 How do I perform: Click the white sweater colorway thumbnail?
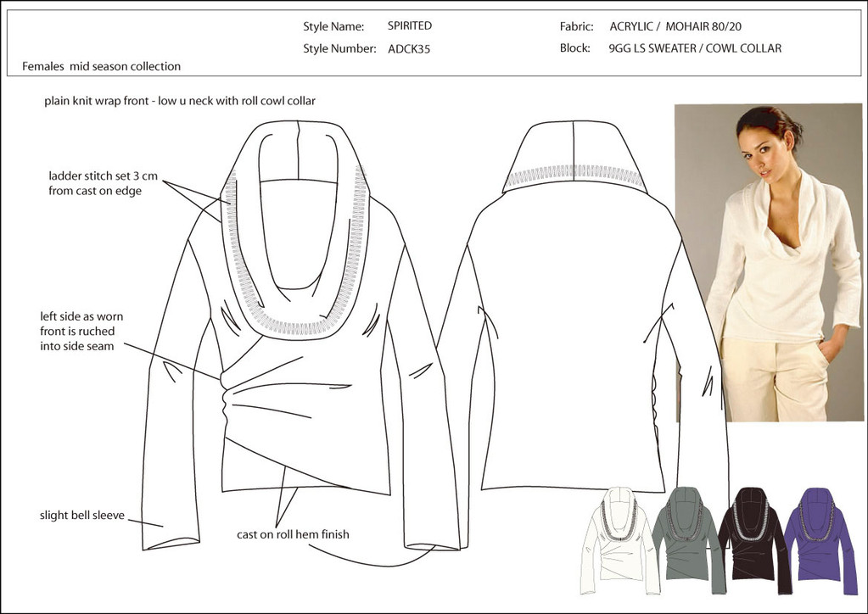pos(619,540)
